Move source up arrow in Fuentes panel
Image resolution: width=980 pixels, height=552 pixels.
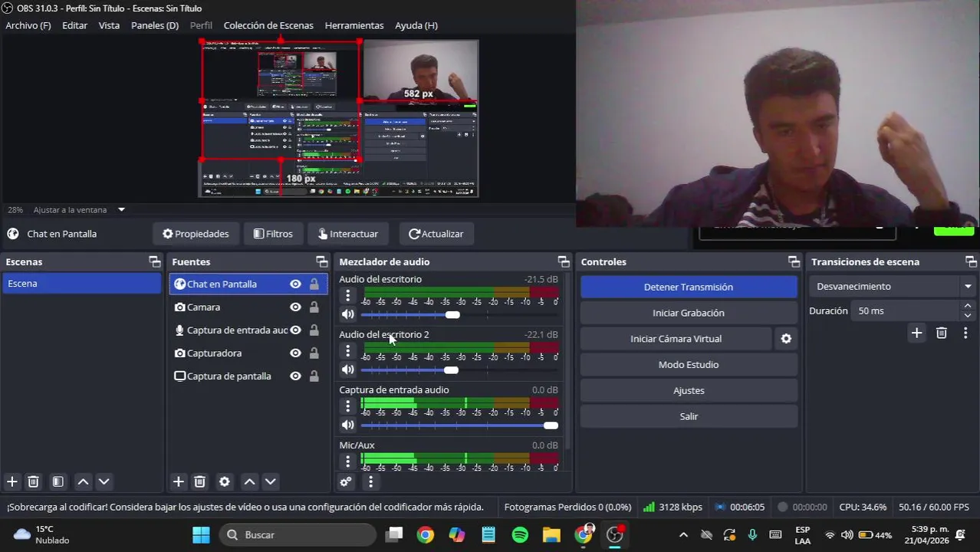click(x=249, y=481)
